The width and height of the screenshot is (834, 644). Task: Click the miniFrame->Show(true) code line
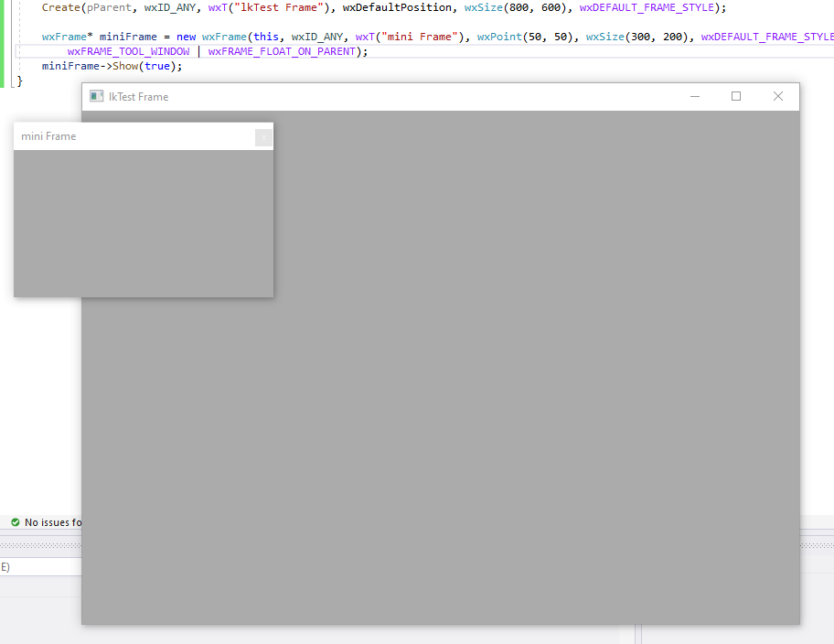coord(112,66)
